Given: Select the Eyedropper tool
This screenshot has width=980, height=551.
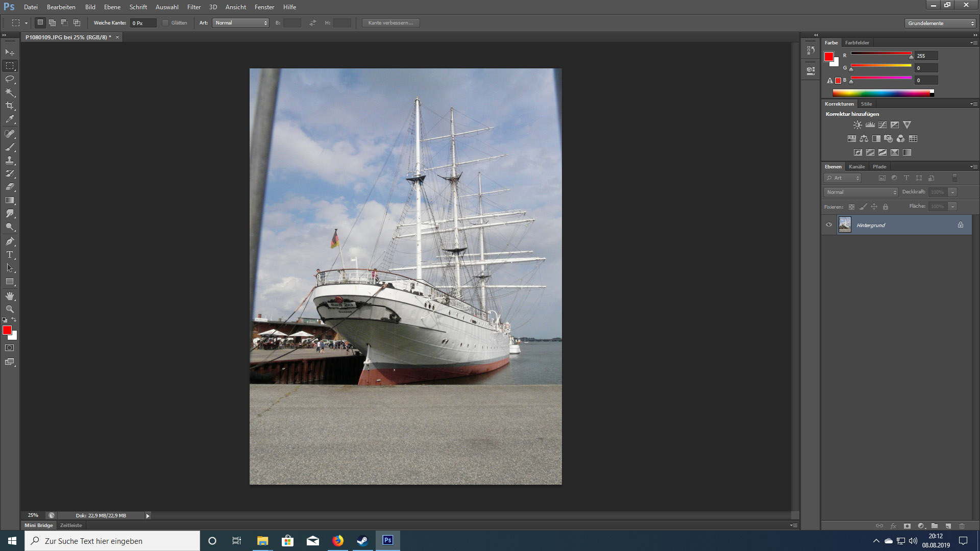Looking at the screenshot, I should click(x=10, y=119).
